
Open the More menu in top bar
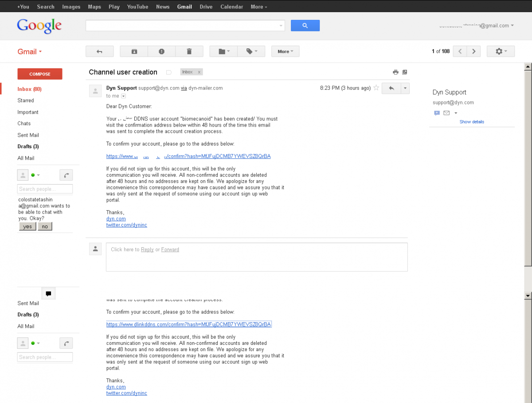(x=259, y=7)
